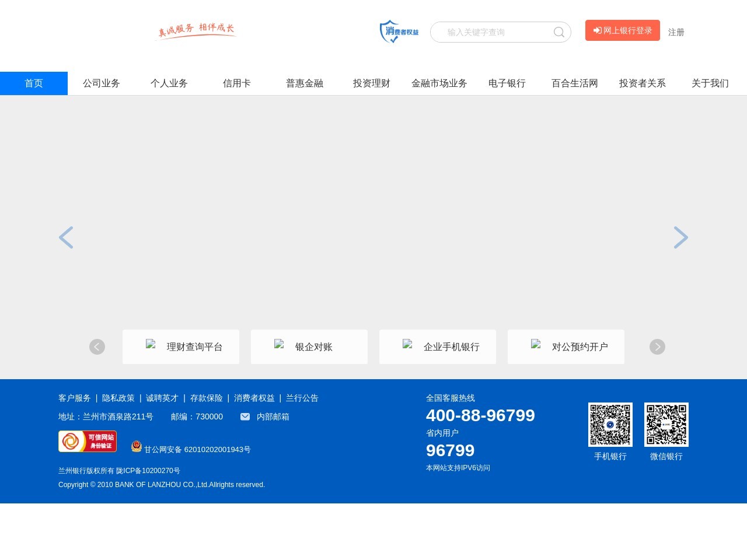Viewport: 747px width, 560px height.
Task: Open the 理财查询平台 quick link
Action: tap(181, 346)
